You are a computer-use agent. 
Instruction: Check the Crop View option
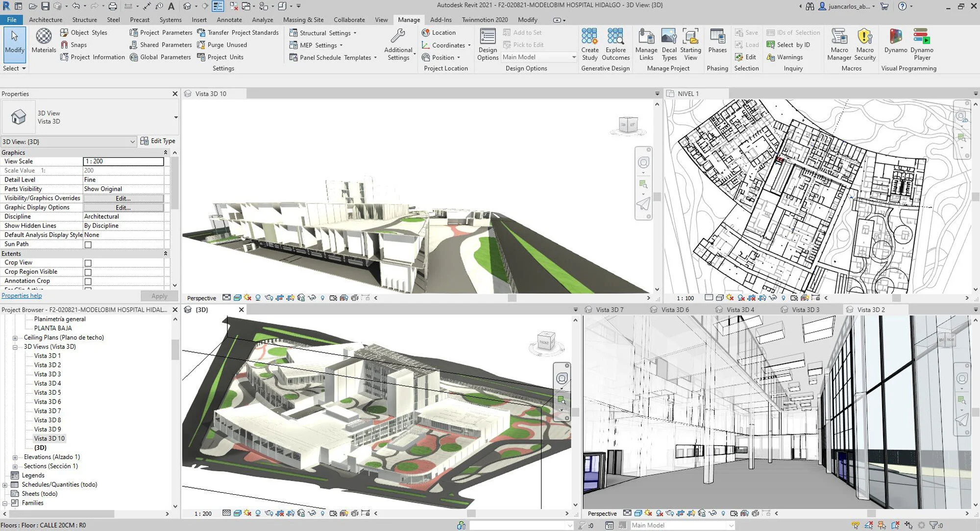(x=88, y=262)
